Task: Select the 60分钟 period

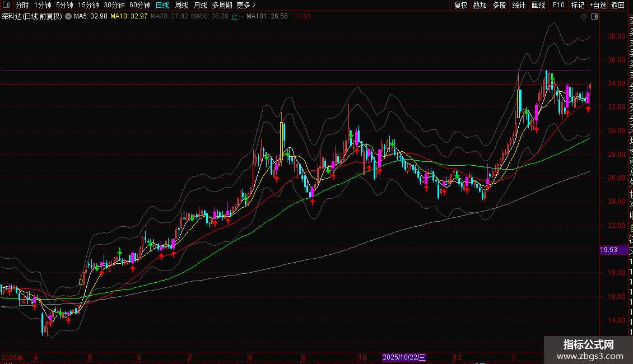Action: [x=139, y=5]
